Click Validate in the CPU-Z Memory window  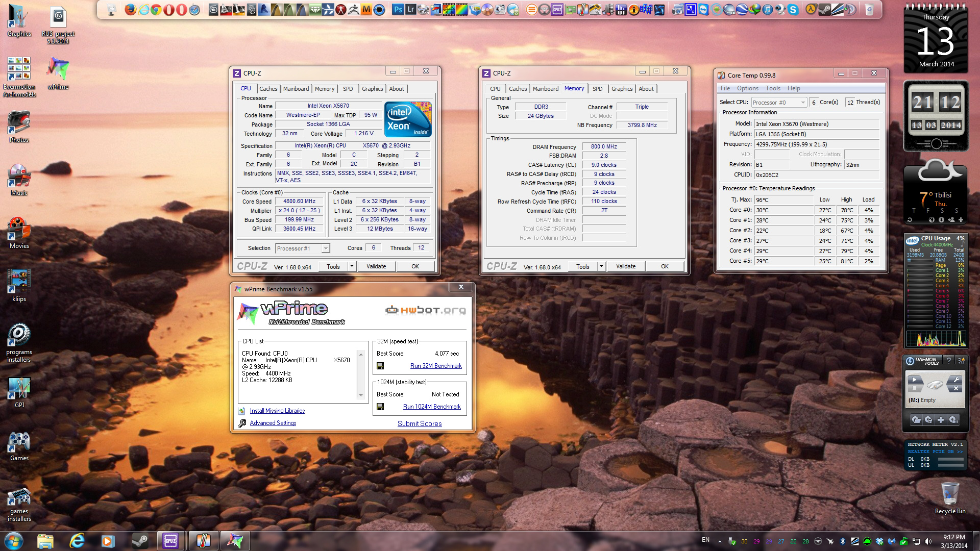(x=625, y=266)
